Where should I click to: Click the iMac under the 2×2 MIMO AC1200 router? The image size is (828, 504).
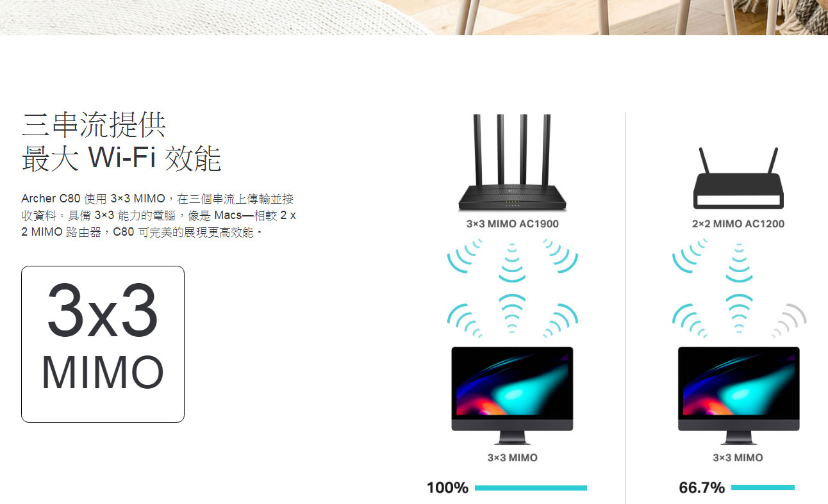pos(738,396)
